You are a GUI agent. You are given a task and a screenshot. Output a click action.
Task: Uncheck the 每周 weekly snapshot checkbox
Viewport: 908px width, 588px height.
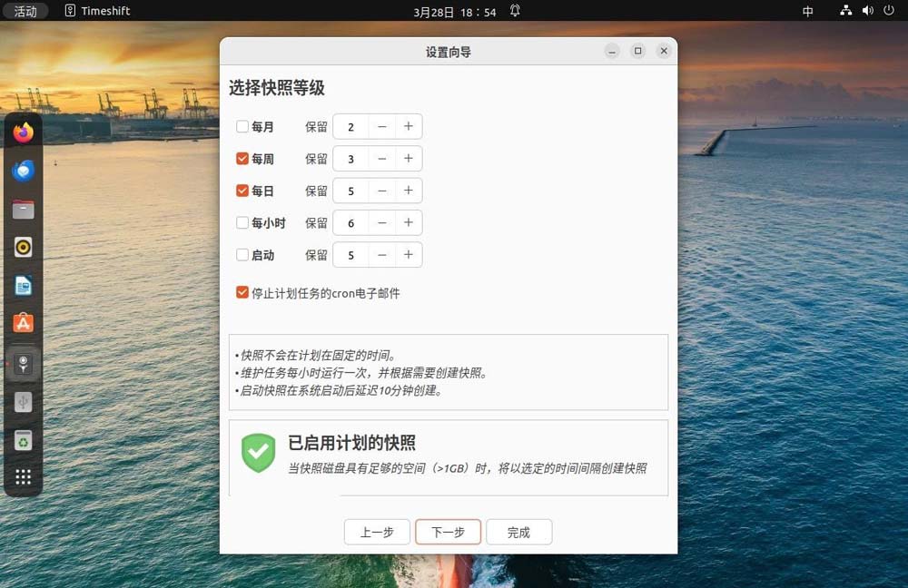click(x=242, y=159)
